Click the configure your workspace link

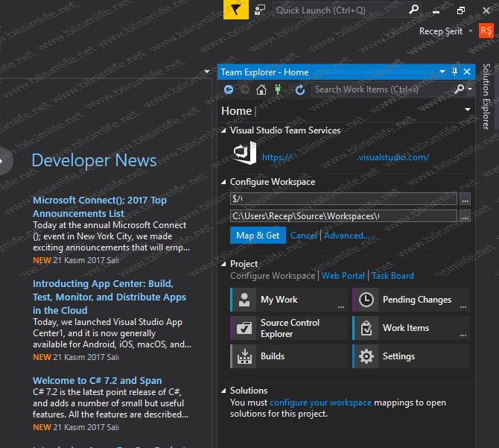pyautogui.click(x=320, y=403)
